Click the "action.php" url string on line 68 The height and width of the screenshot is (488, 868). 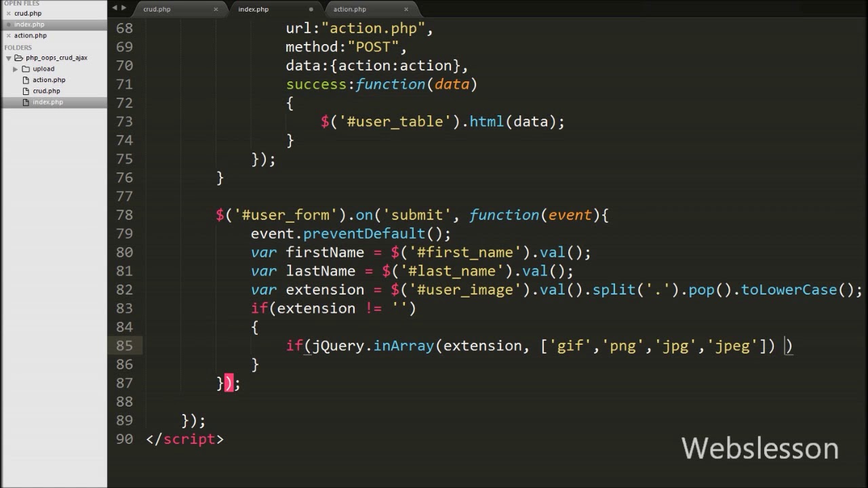click(373, 28)
